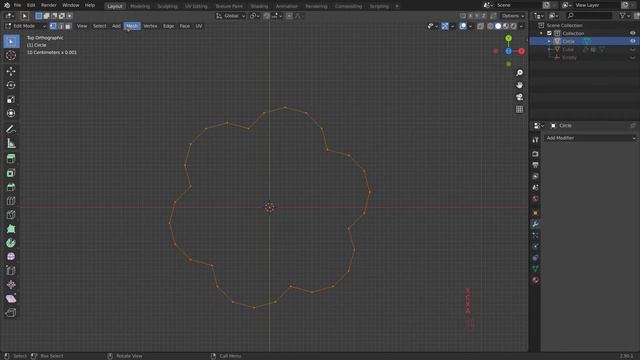Screen dimensions: 640x360
Task: Open the Object Data properties tab
Action: click(535, 269)
